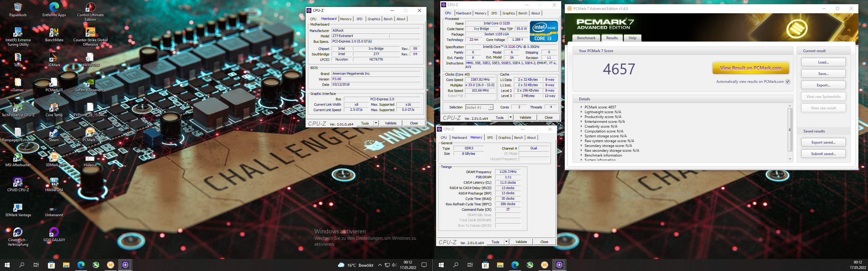The height and width of the screenshot is (271, 868).
Task: Switch to SPD tab in Mainboard CPU-Z window
Action: click(x=360, y=19)
